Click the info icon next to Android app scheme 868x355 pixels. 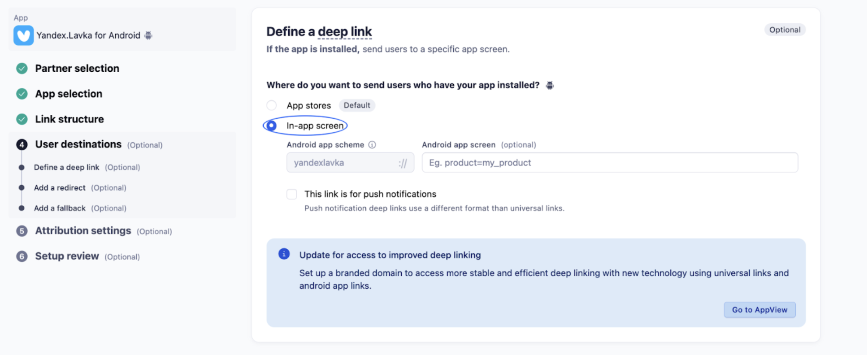click(372, 145)
